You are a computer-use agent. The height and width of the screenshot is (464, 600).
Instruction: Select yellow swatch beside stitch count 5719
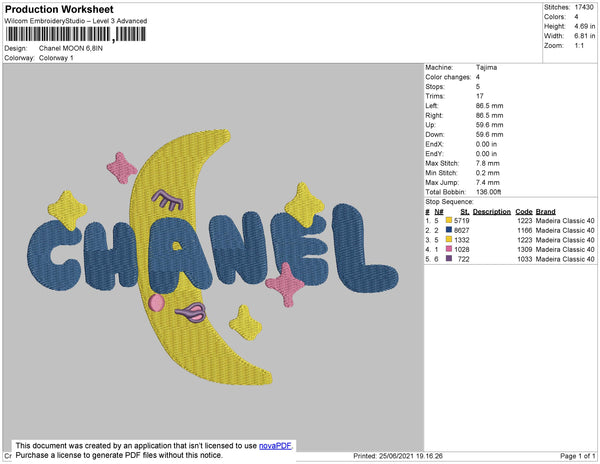[x=449, y=220]
